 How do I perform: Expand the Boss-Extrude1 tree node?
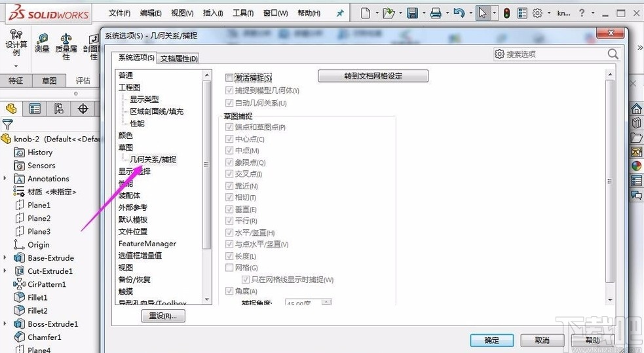(x=5, y=324)
